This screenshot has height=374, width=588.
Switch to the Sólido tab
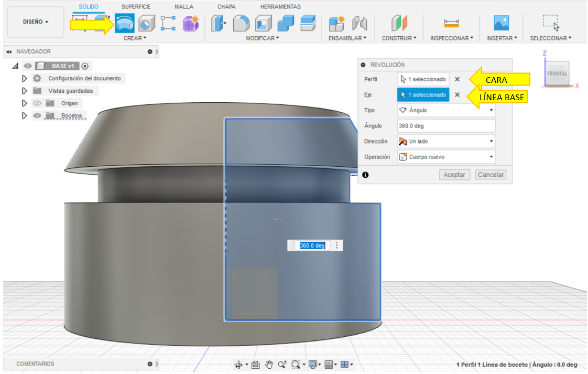(x=89, y=7)
